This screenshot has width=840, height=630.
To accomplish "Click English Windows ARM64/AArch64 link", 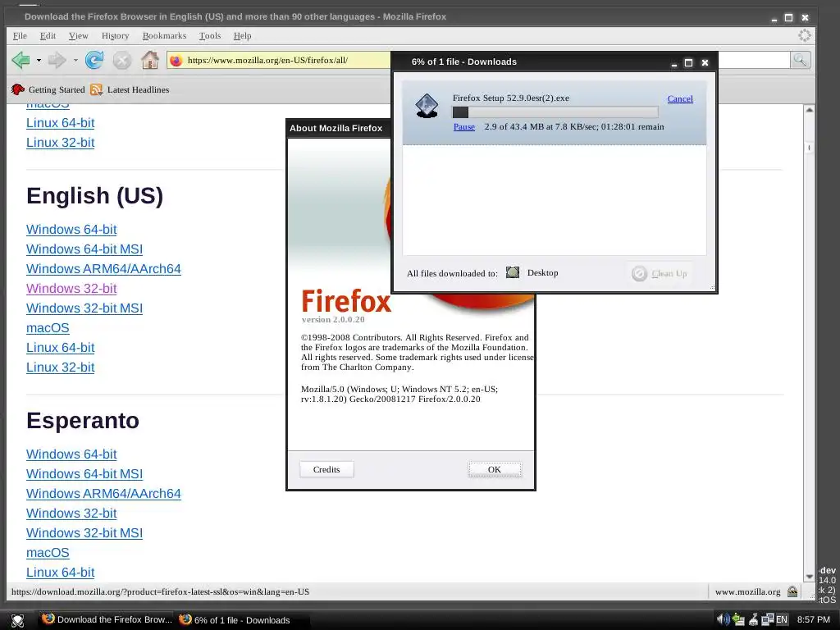I will [103, 269].
